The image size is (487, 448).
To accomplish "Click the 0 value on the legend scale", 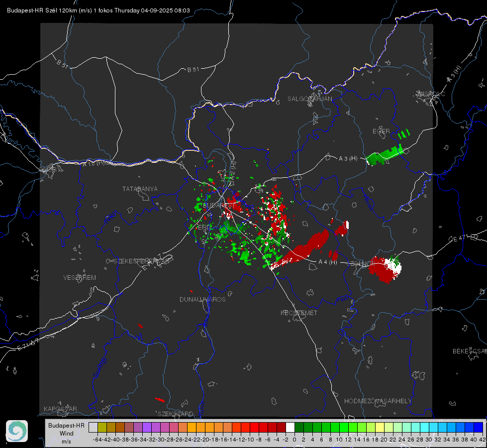I will pyautogui.click(x=294, y=440).
